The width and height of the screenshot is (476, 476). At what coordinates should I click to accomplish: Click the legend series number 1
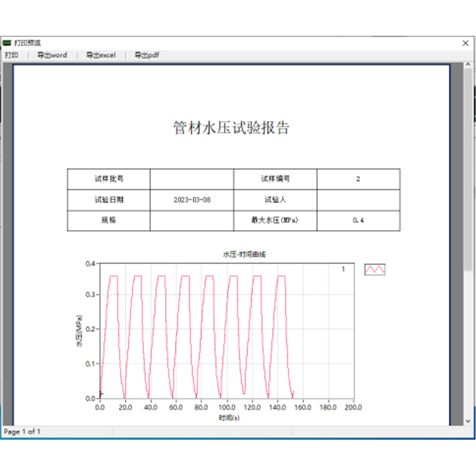click(x=343, y=270)
